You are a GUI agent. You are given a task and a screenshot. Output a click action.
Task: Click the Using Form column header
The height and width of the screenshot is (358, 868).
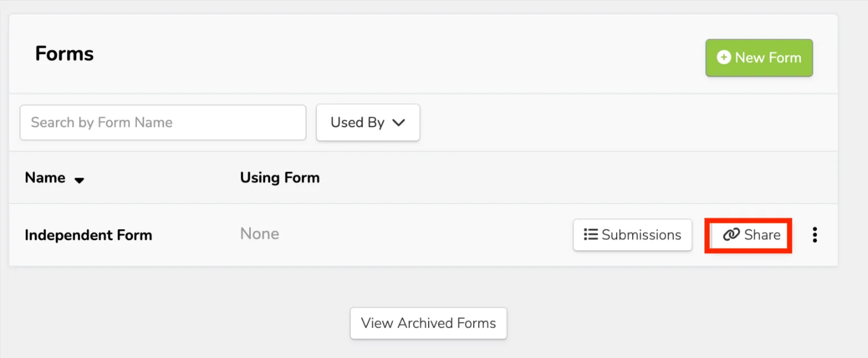[x=280, y=178]
